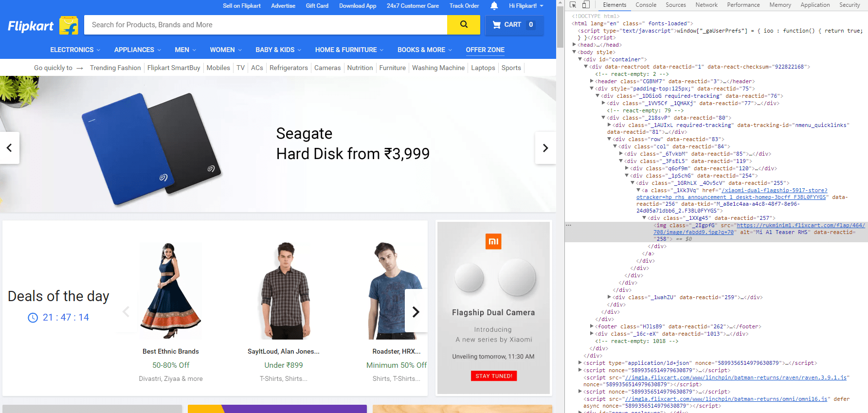Open the BOOKS & MORE category menu
868x413 pixels.
(425, 50)
